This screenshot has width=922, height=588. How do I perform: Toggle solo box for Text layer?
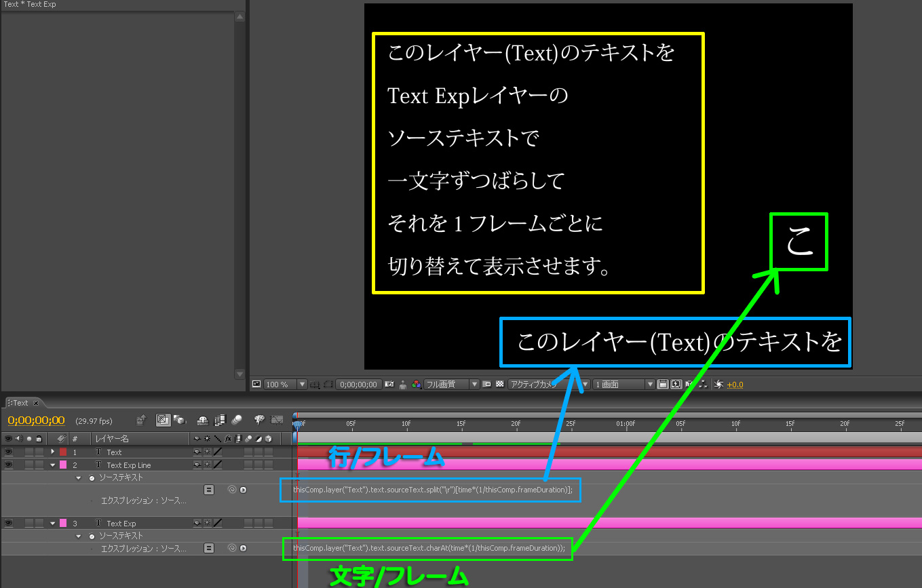click(28, 452)
